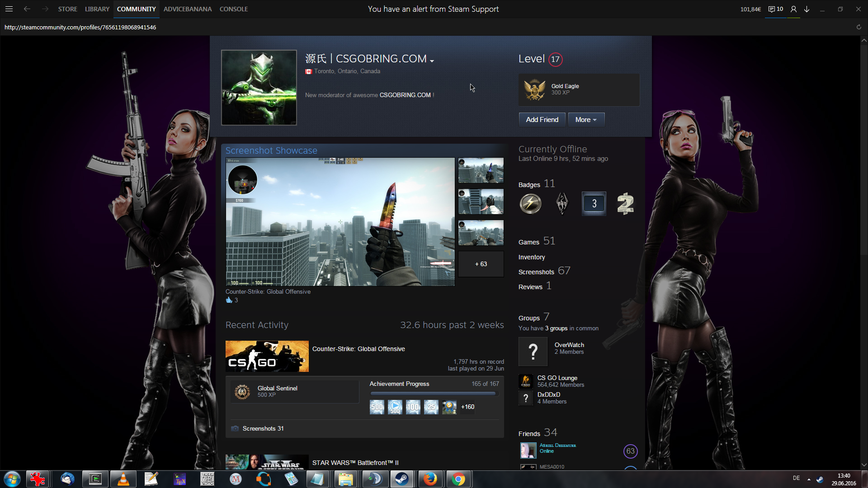Open the CS GO Lounge group link

(557, 378)
